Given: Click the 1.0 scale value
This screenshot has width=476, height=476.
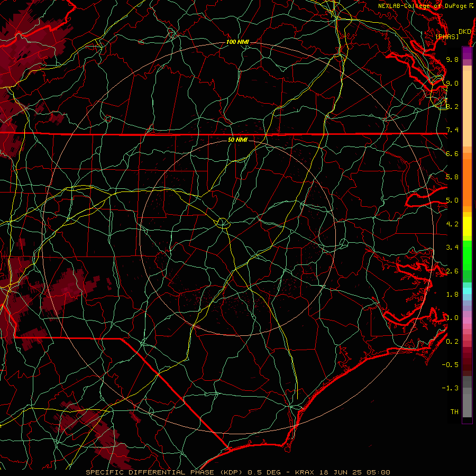Looking at the screenshot, I should pos(452,318).
